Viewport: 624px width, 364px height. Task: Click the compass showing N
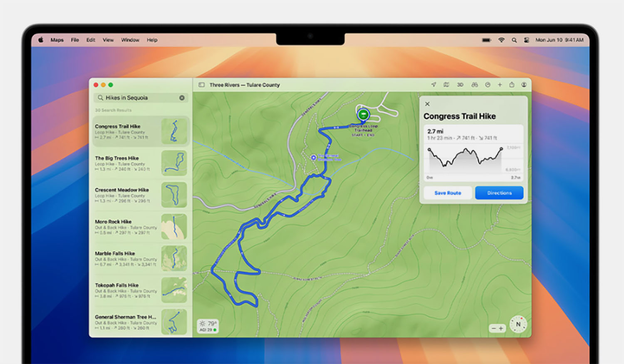click(518, 324)
